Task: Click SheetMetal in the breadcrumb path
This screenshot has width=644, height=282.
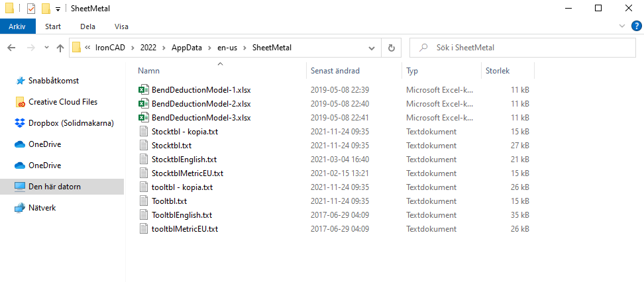Action: coord(272,48)
